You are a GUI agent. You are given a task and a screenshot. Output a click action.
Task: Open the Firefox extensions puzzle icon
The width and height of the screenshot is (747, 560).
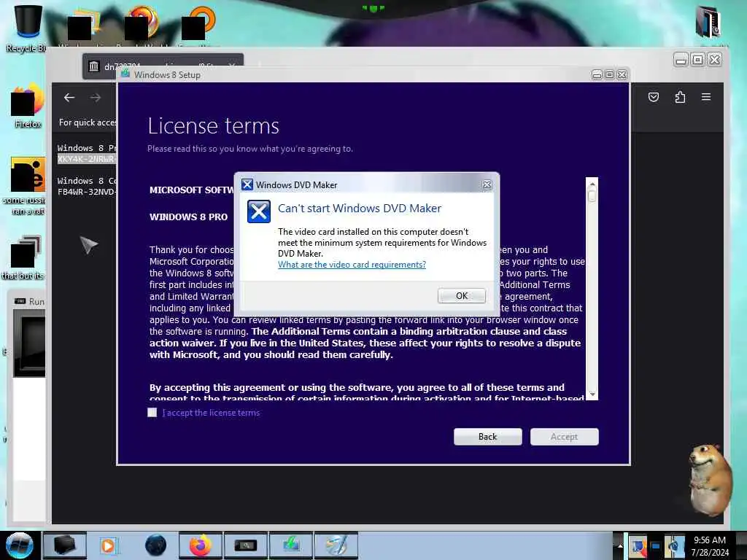(680, 97)
